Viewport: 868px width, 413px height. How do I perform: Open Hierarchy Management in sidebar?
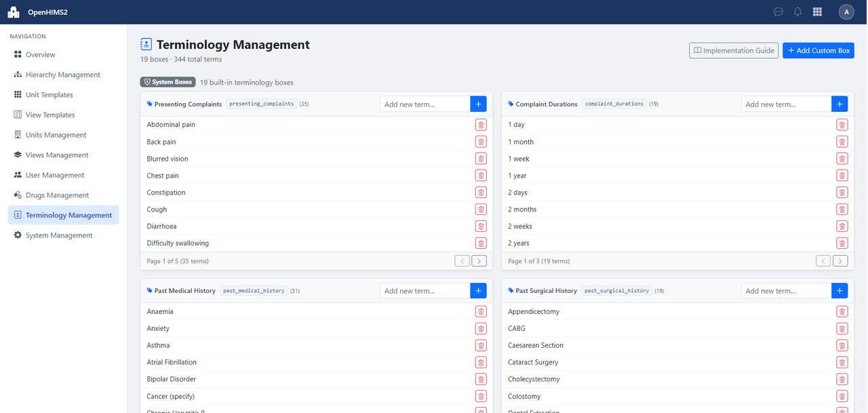64,75
